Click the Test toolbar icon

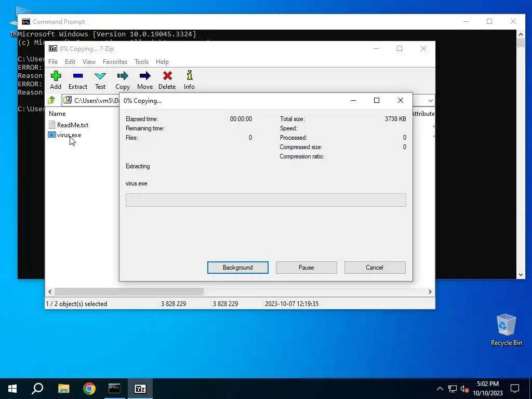point(100,79)
